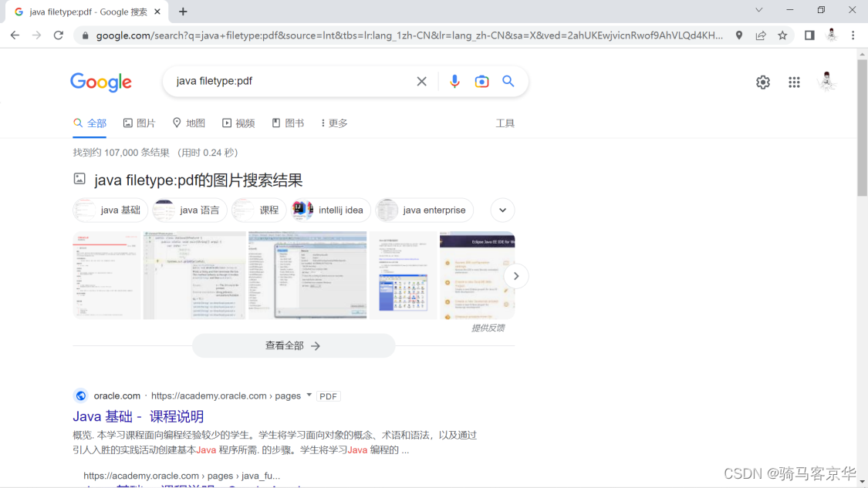Expand more image filter chips
The height and width of the screenshot is (488, 868).
coord(502,210)
